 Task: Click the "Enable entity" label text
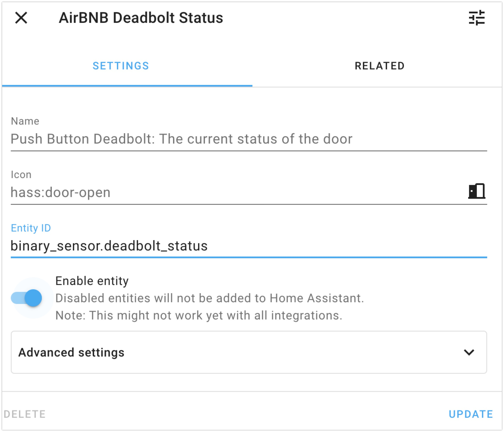pyautogui.click(x=92, y=281)
